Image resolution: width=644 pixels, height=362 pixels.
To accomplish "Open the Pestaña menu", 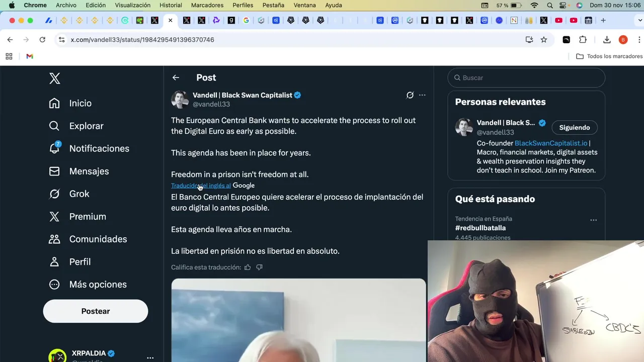I will pos(273,5).
